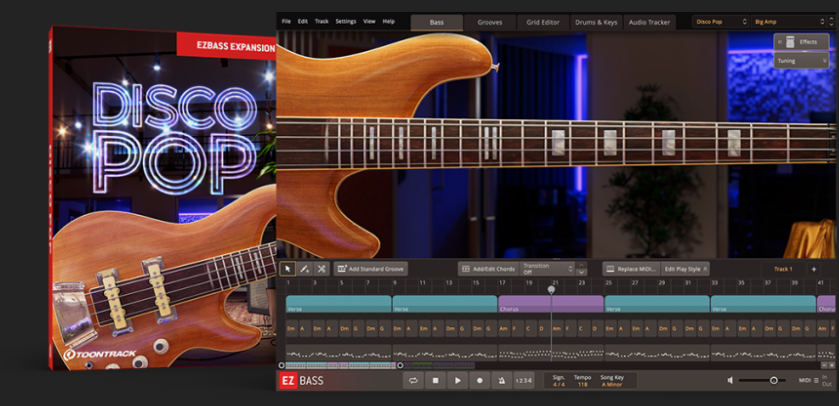Click the first Am chord in Chorus

(x=505, y=328)
